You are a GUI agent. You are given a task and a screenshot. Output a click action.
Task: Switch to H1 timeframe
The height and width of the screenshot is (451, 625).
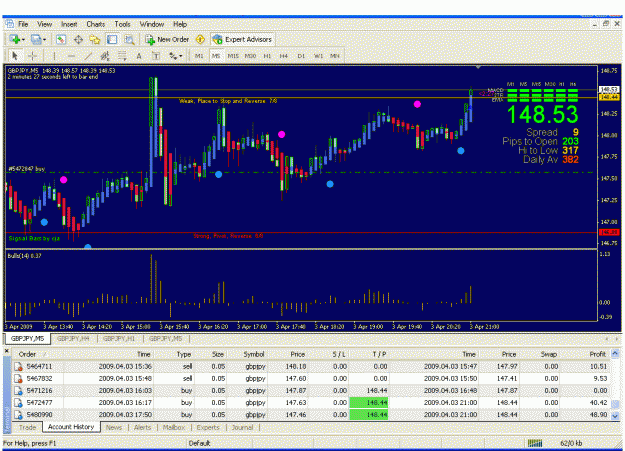tap(267, 56)
